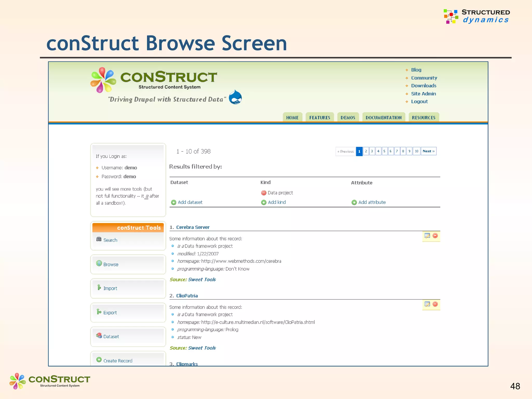532x399 pixels.
Task: Go to results page 5
Action: tap(384, 151)
